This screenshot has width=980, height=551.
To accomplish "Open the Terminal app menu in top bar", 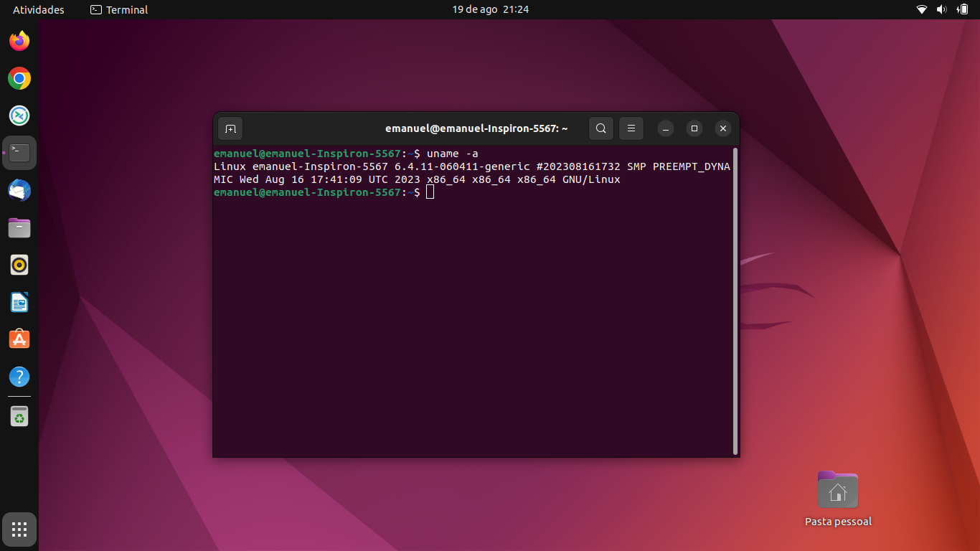I will click(119, 10).
